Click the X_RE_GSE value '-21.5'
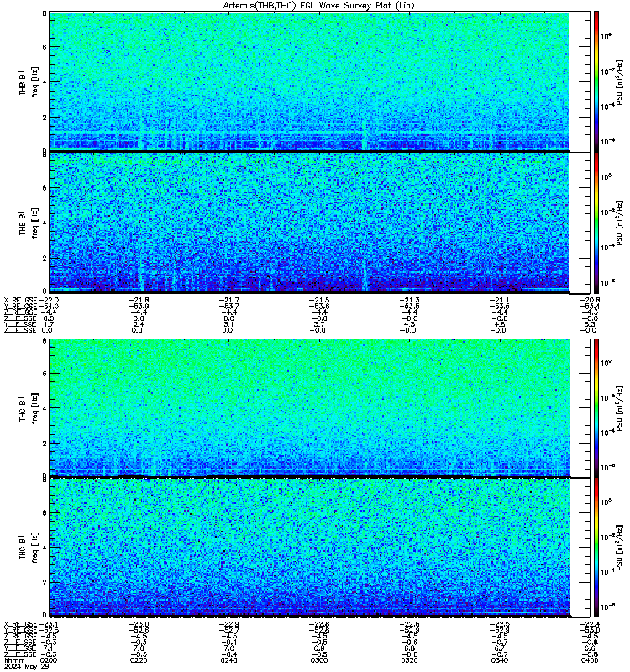Screen dimensions: 630x672 [x=319, y=300]
